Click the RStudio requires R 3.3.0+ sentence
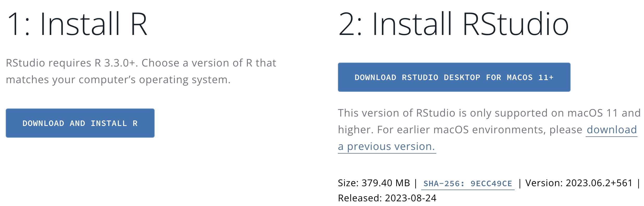 tap(71, 63)
